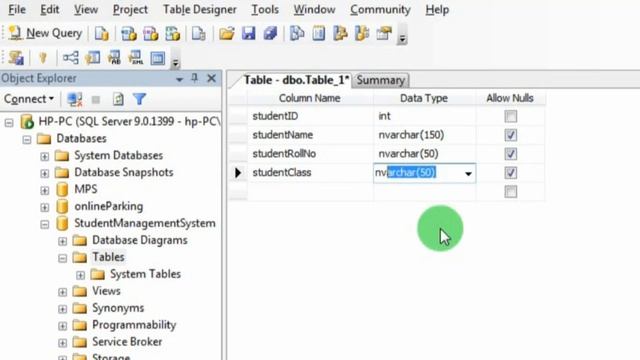640x360 pixels.
Task: Click the Open File folder icon
Action: [227, 33]
